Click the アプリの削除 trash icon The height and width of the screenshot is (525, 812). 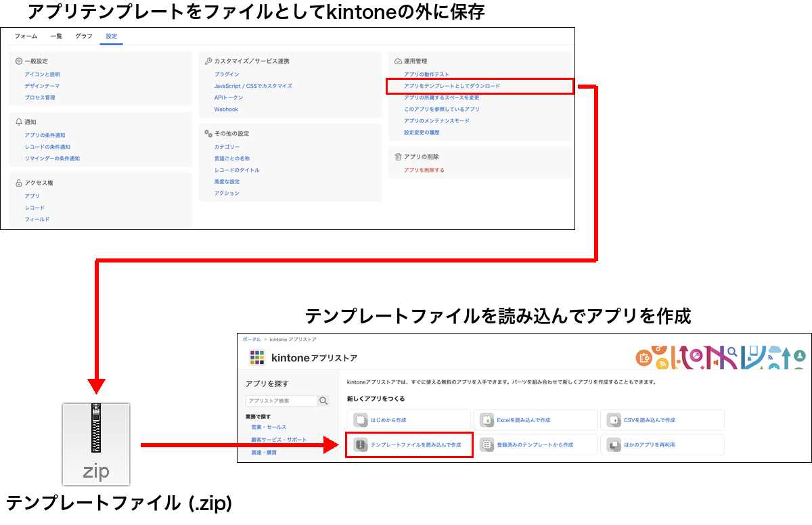tap(398, 156)
